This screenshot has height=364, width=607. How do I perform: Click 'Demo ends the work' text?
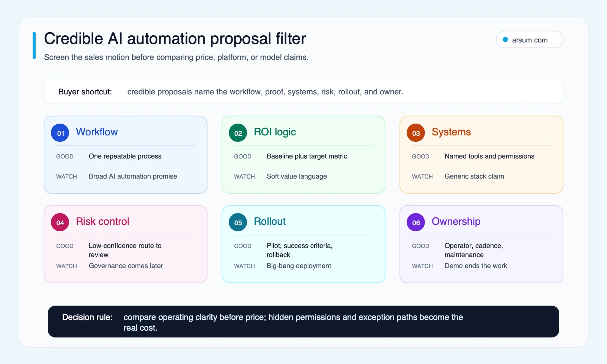pyautogui.click(x=476, y=266)
